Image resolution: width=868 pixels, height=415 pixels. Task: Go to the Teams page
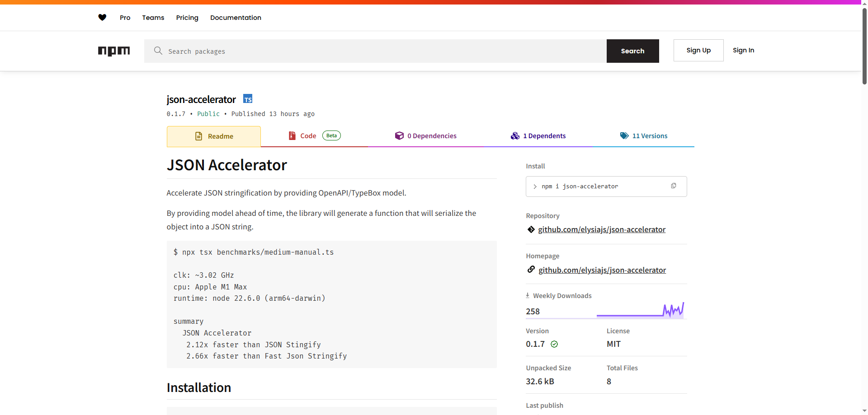coord(153,18)
